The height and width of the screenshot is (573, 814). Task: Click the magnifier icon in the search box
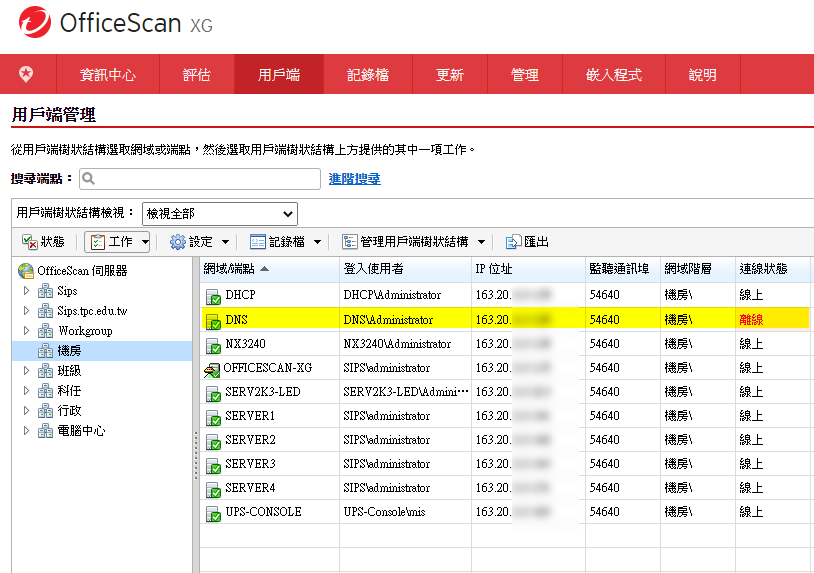pos(89,179)
